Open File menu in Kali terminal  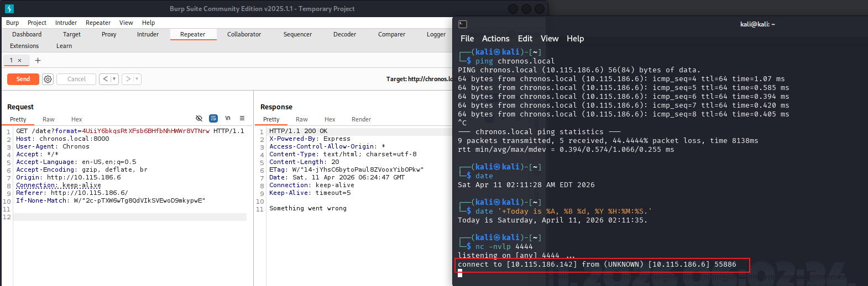pyautogui.click(x=467, y=39)
